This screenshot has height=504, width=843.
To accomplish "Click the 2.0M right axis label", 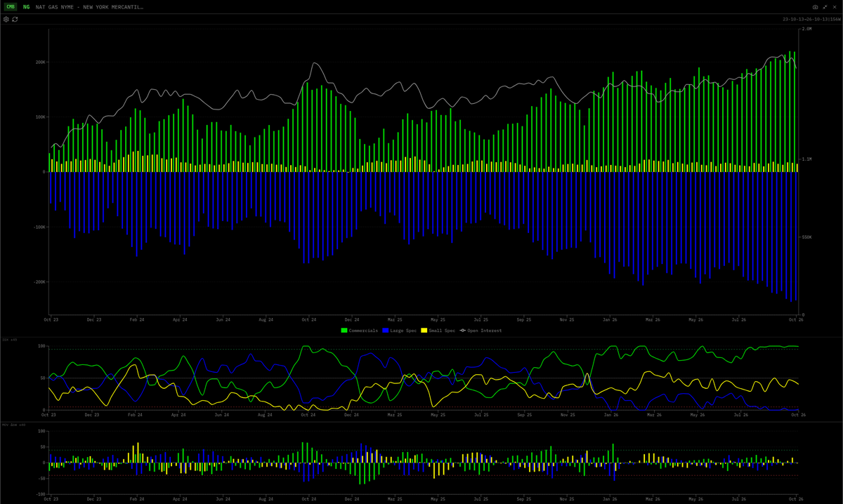I will (807, 29).
